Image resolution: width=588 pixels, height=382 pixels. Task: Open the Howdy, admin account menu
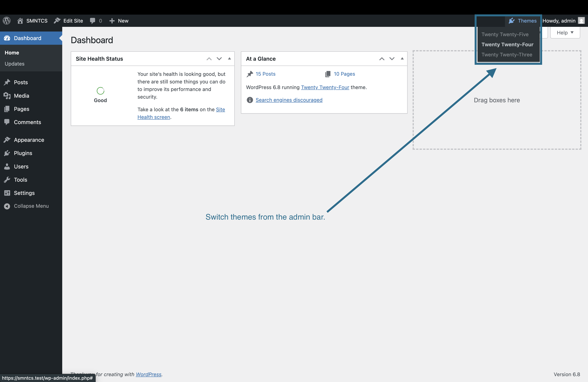coord(563,21)
